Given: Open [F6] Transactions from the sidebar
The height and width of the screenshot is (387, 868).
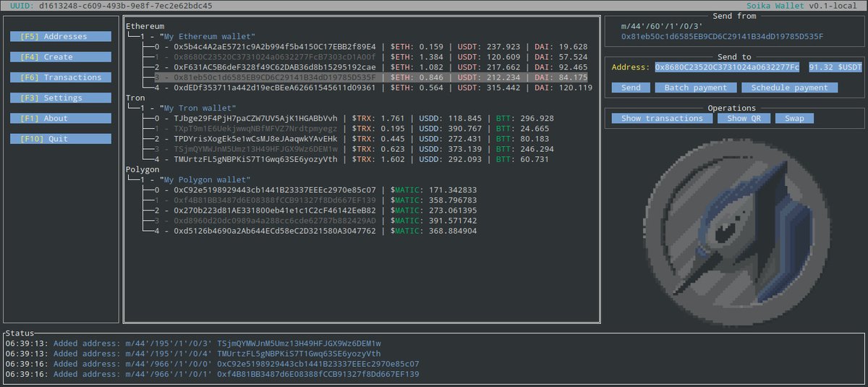Looking at the screenshot, I should [x=61, y=77].
